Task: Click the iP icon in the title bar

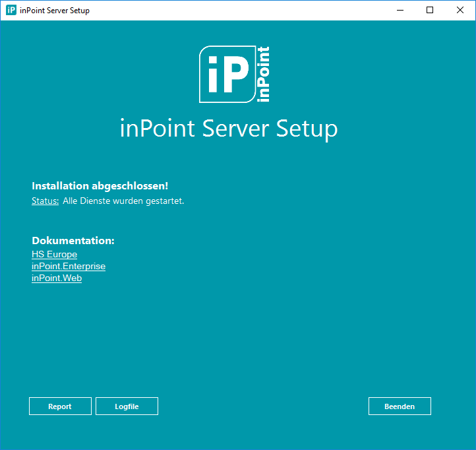Action: tap(11, 10)
